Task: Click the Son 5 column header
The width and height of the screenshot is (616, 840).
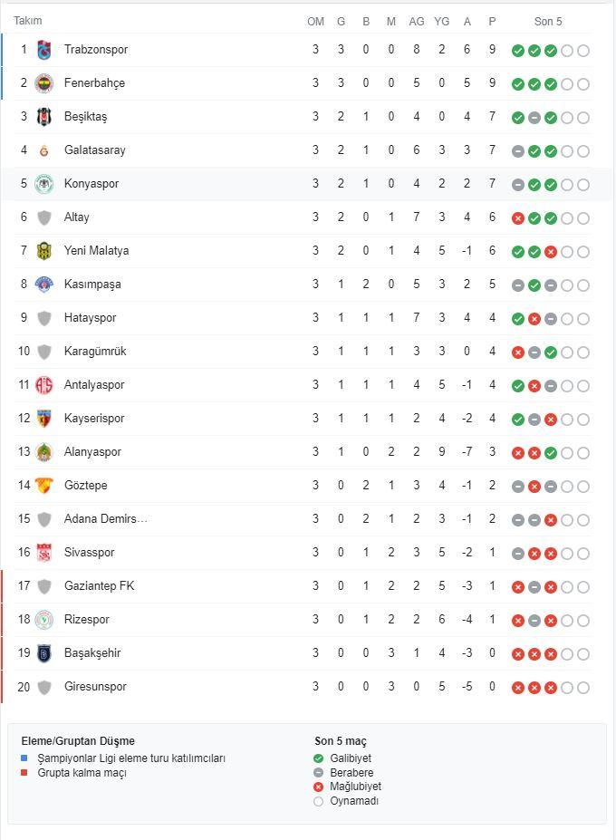Action: pos(548,22)
